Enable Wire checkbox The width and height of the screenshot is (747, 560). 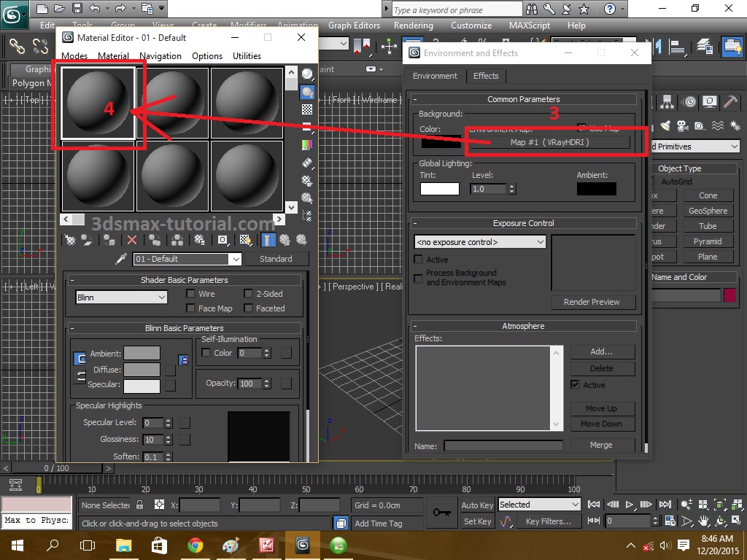point(190,293)
